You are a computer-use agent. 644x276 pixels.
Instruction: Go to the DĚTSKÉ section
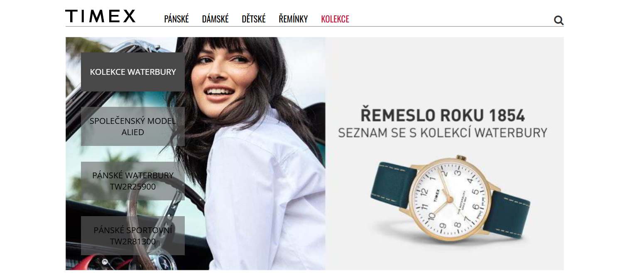(x=254, y=19)
